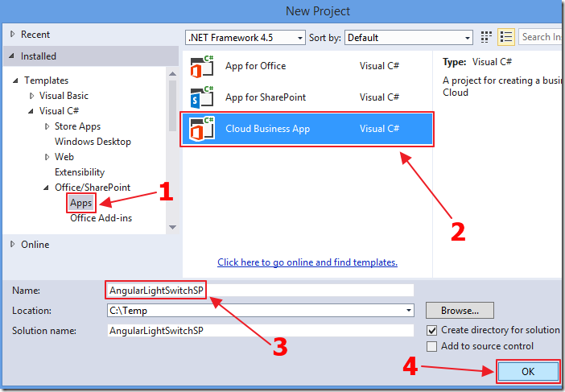
Task: Click the template tree scroll up arrow
Action: [x=172, y=73]
